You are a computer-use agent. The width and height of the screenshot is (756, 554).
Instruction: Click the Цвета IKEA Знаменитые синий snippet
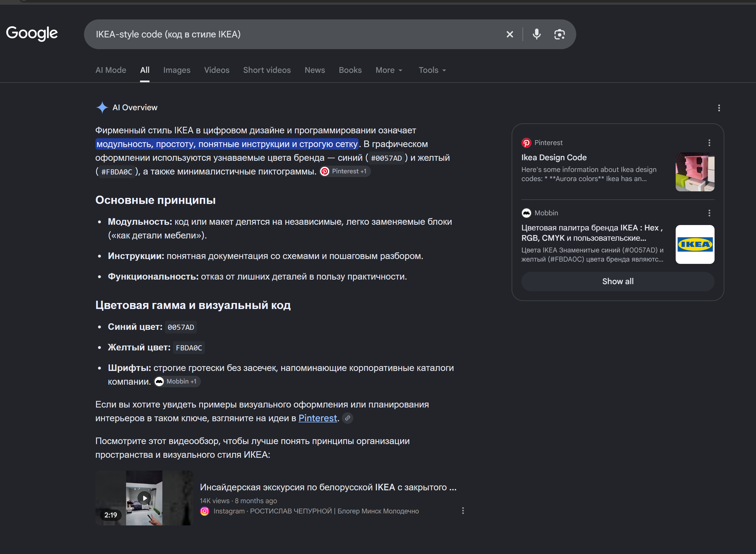pyautogui.click(x=592, y=255)
